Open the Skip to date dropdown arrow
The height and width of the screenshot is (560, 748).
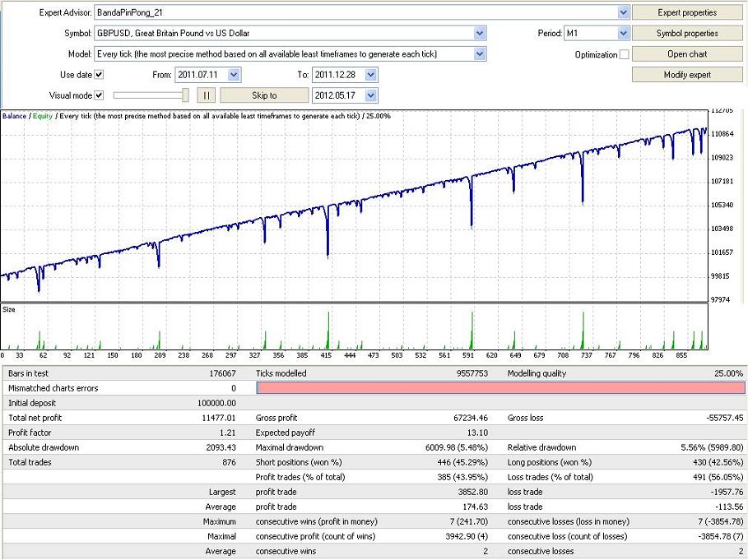(371, 95)
